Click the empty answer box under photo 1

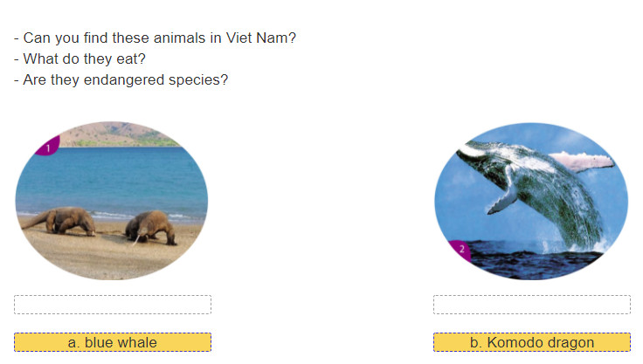(113, 305)
